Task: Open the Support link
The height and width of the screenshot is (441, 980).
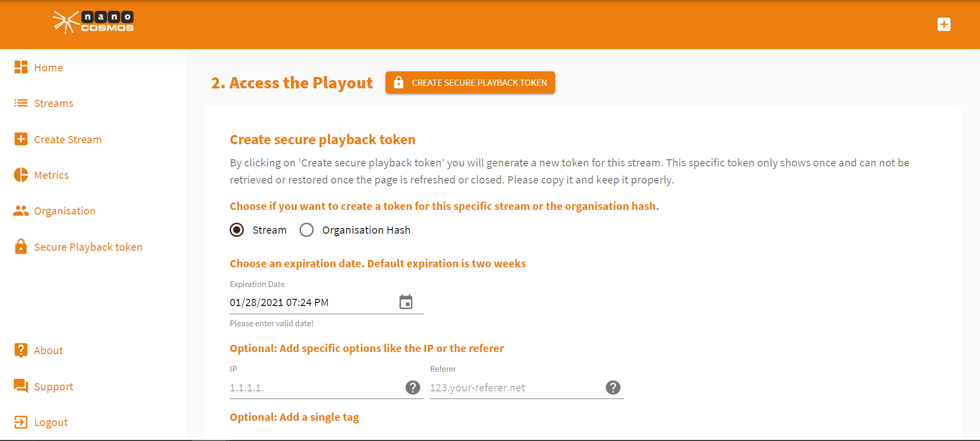Action: [53, 387]
